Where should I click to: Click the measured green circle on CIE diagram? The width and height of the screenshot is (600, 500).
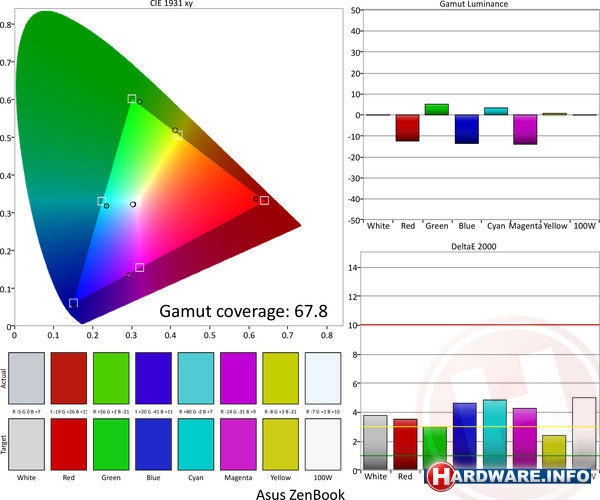(140, 102)
